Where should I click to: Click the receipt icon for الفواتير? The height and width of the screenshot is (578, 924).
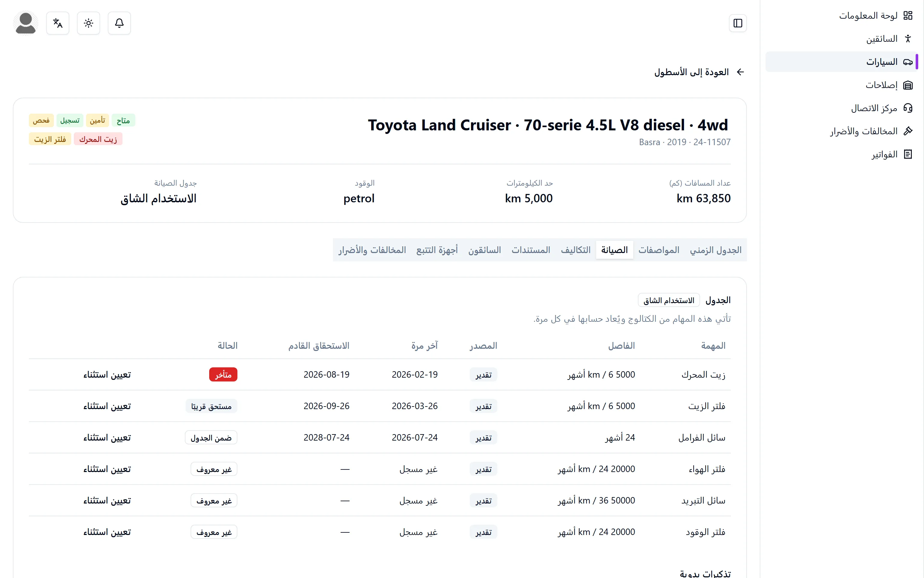908,154
